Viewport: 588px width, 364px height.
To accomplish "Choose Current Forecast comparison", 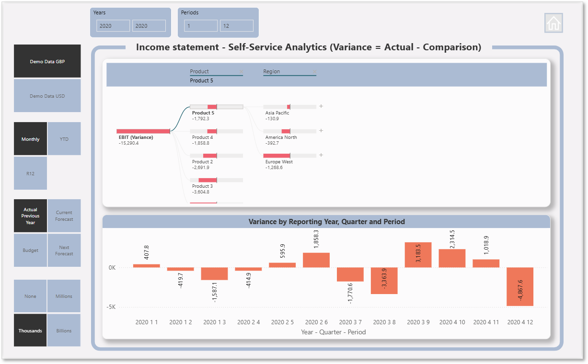I will tap(64, 216).
